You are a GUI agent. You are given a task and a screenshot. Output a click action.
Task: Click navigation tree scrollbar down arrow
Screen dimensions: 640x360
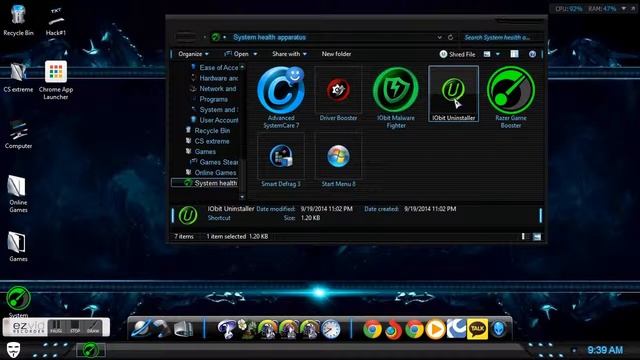(x=242, y=197)
